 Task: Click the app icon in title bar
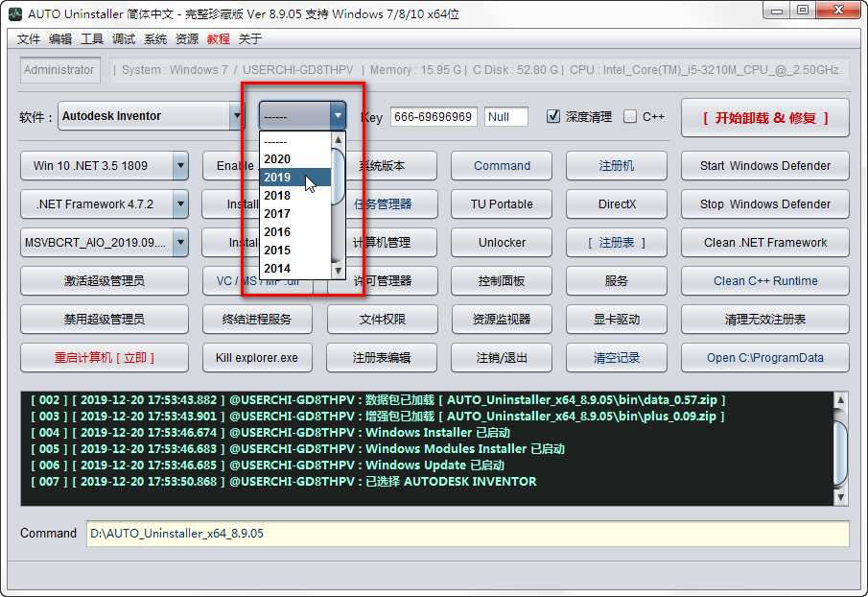click(15, 13)
